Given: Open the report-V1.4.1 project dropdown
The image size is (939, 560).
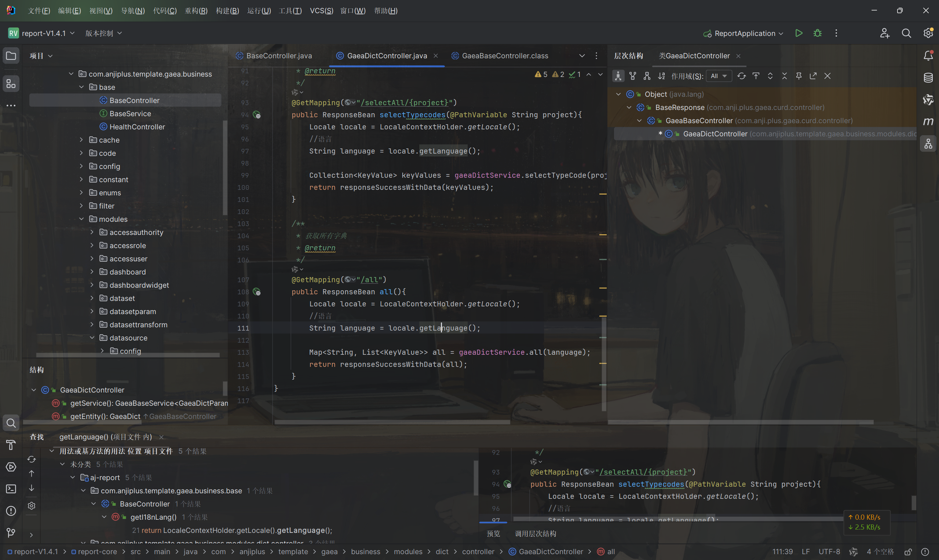Looking at the screenshot, I should point(41,33).
